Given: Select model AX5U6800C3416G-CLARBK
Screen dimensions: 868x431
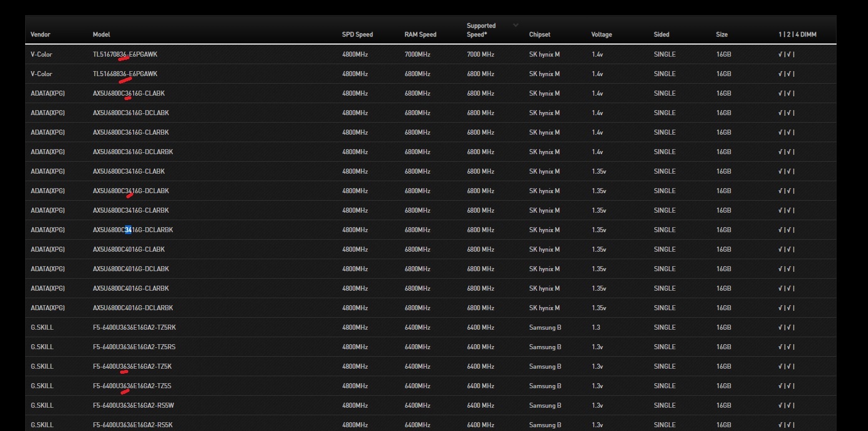Looking at the screenshot, I should point(131,211).
